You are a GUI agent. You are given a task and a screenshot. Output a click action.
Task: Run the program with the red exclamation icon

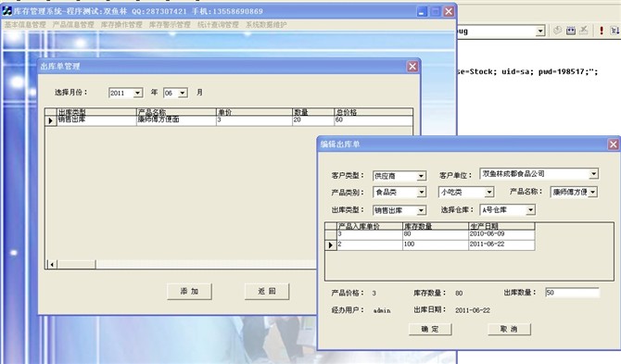[x=602, y=31]
